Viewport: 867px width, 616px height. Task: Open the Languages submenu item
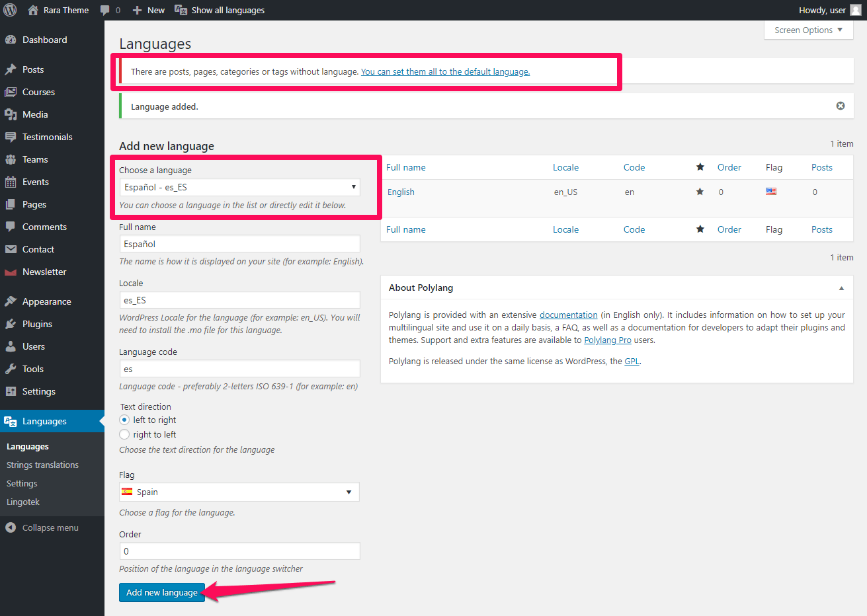pyautogui.click(x=28, y=446)
